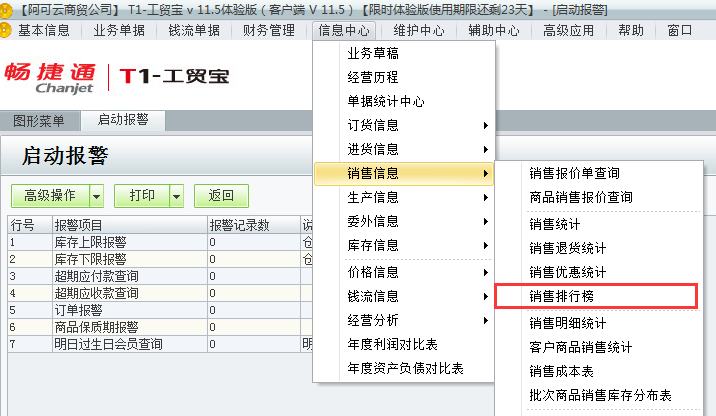Expand the 高级操作 dropdown arrow
The height and width of the screenshot is (416, 716).
click(x=96, y=196)
